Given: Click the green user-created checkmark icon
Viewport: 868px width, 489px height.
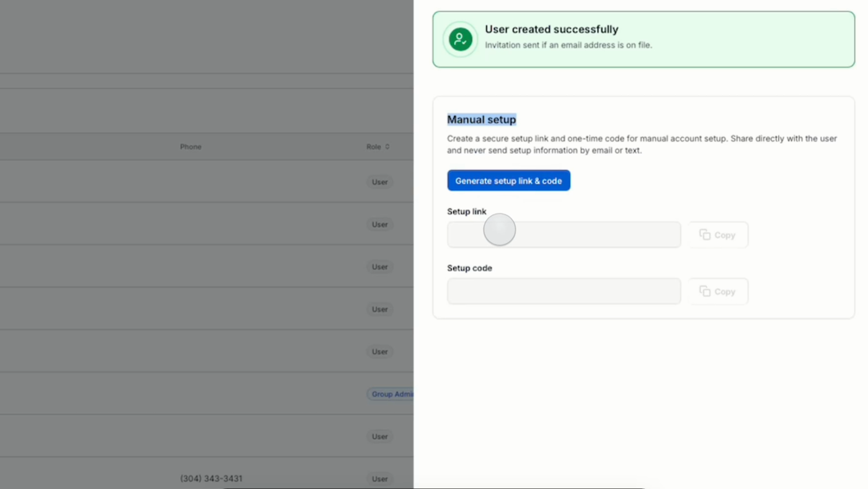Looking at the screenshot, I should point(460,39).
